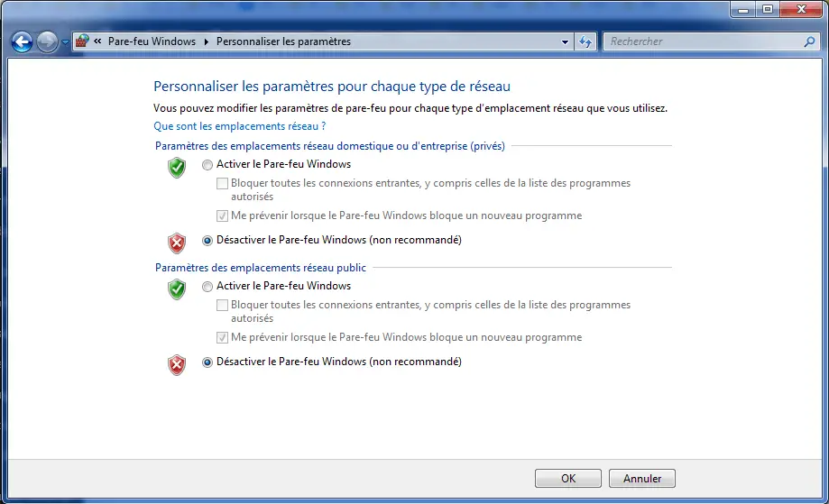The image size is (829, 504).
Task: Toggle 'Me prévenir' checkbox under private networks
Action: point(223,215)
